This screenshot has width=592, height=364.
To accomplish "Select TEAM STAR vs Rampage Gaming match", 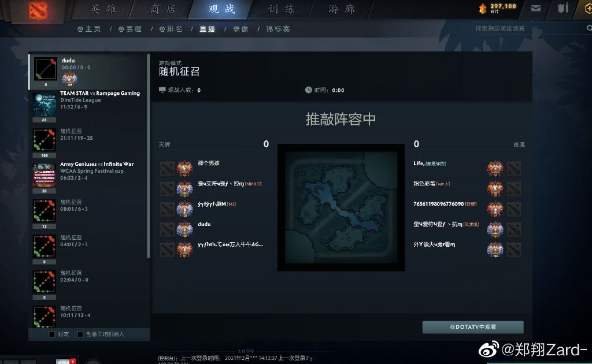I will click(87, 106).
